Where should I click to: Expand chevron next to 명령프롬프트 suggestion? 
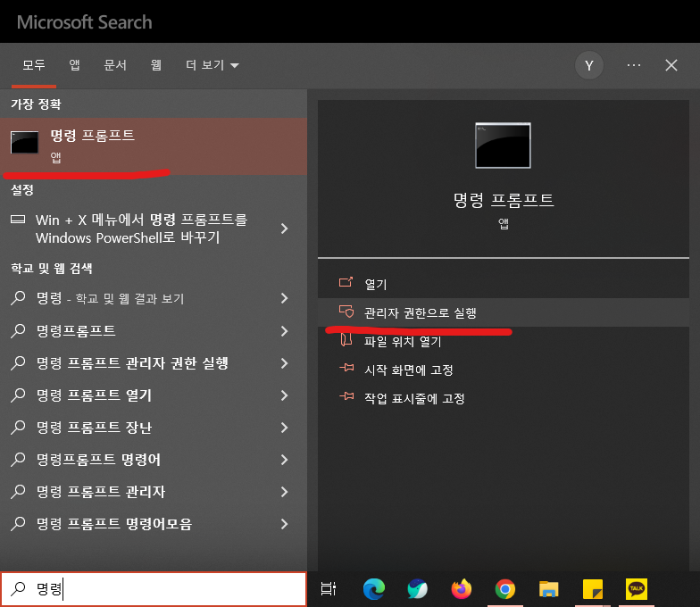284,330
